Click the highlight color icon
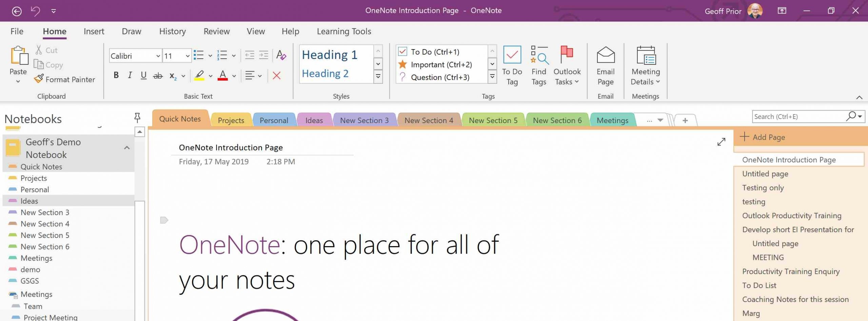The width and height of the screenshot is (868, 321). tap(200, 75)
